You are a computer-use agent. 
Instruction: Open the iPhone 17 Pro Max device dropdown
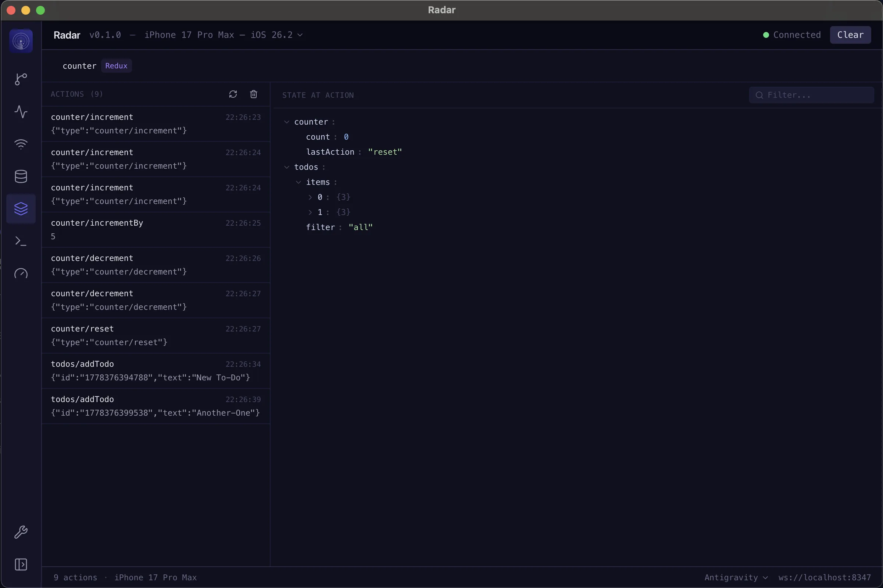point(224,35)
